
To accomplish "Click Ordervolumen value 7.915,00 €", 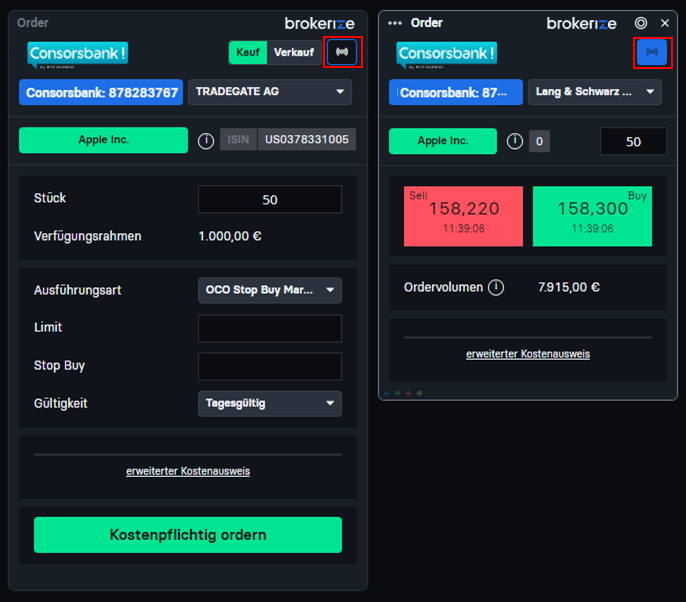I will [569, 287].
